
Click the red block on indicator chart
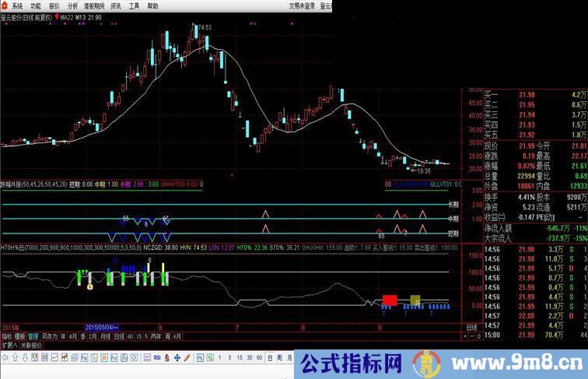point(390,321)
